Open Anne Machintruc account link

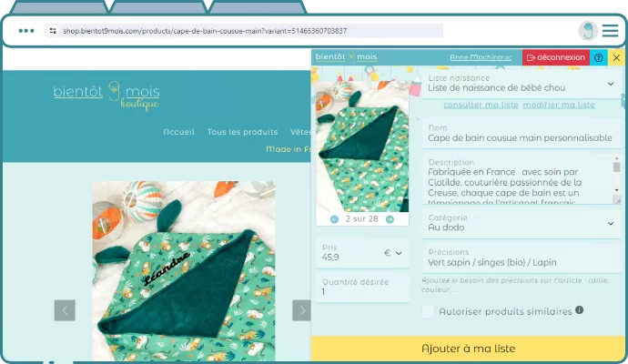[481, 57]
